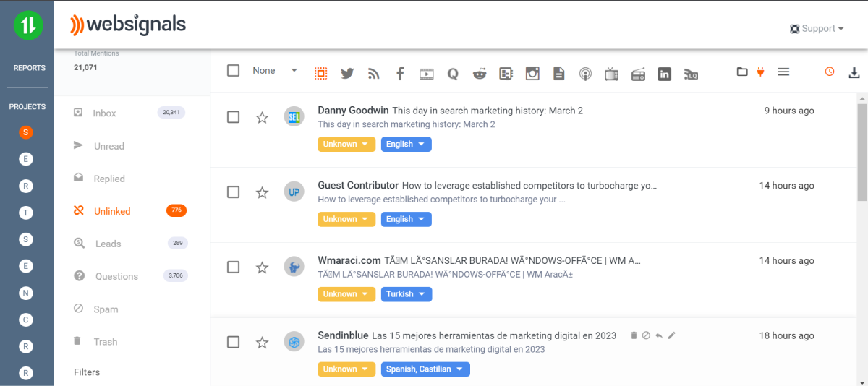Viewport: 868px width, 386px height.
Task: Open the Danny Goodwin mention title
Action: coord(488,111)
